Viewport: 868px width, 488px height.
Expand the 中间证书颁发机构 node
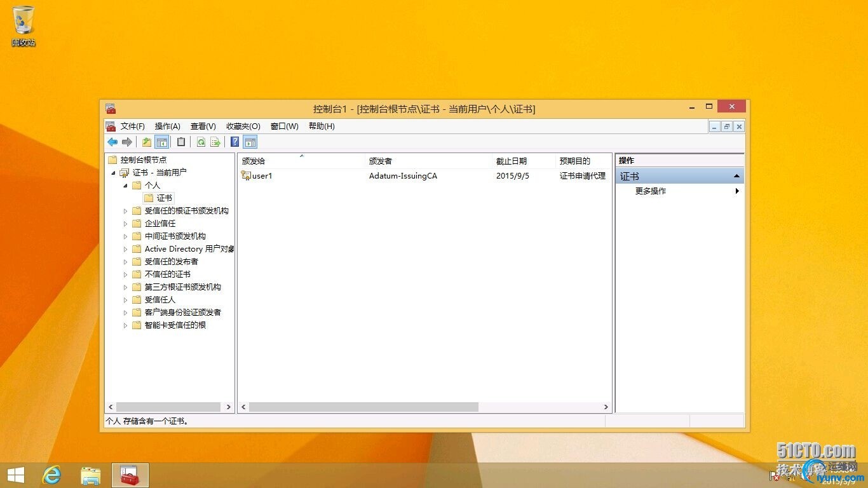pyautogui.click(x=126, y=236)
